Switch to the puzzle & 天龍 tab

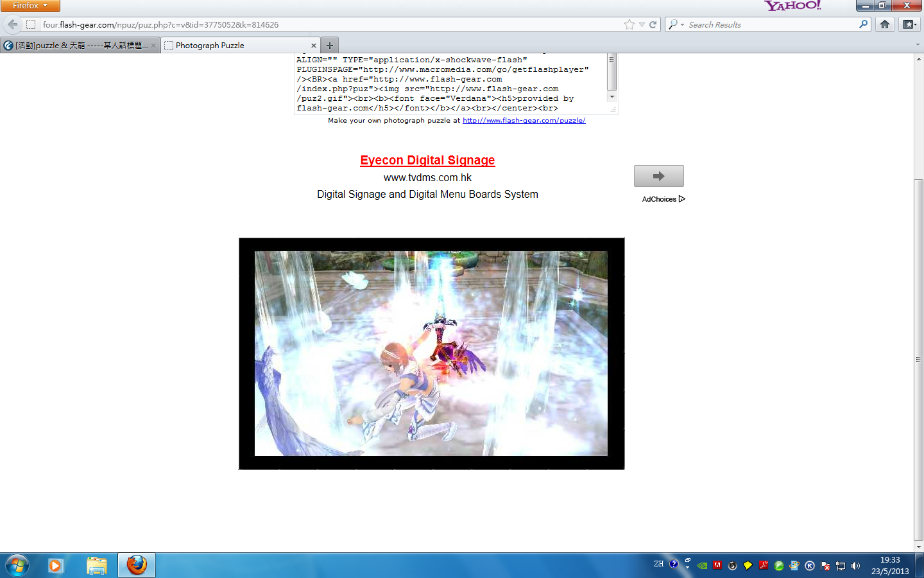tap(80, 46)
